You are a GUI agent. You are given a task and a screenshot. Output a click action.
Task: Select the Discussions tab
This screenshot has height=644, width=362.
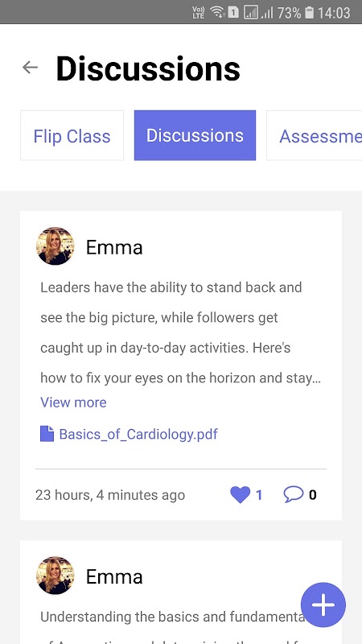click(195, 135)
